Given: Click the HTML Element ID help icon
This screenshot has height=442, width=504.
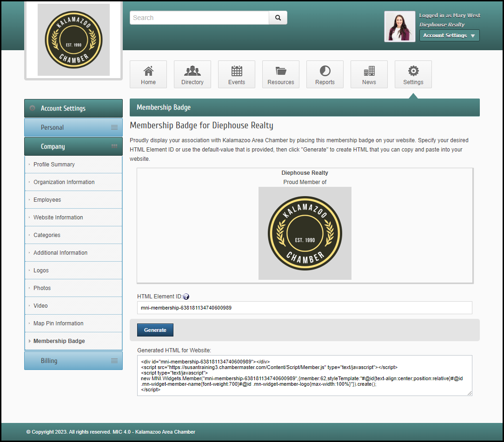Looking at the screenshot, I should click(186, 297).
